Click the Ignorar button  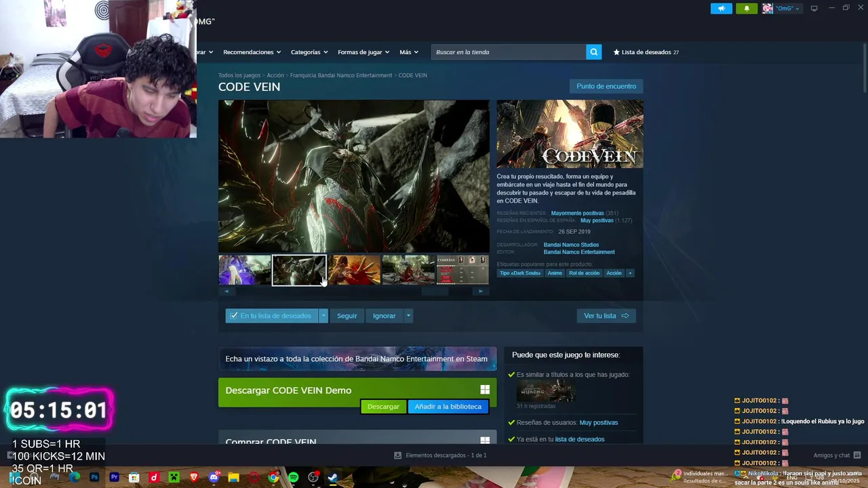(384, 316)
